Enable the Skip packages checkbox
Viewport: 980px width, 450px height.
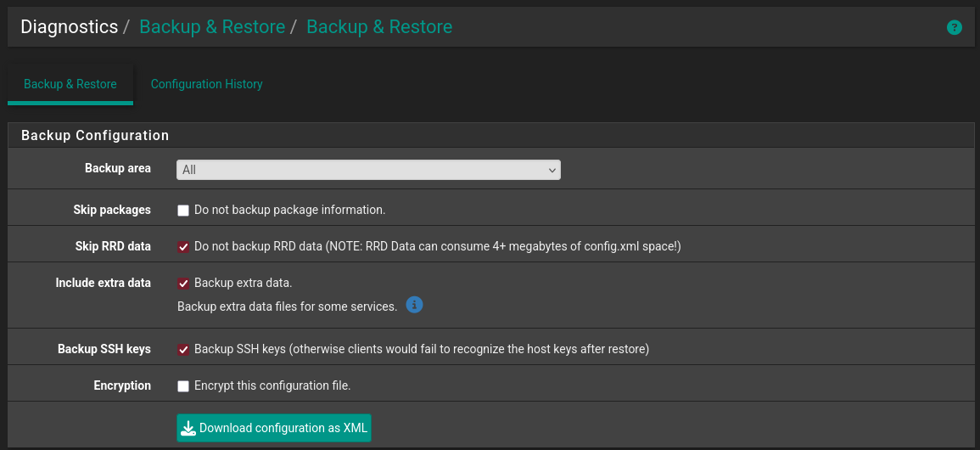(x=183, y=210)
